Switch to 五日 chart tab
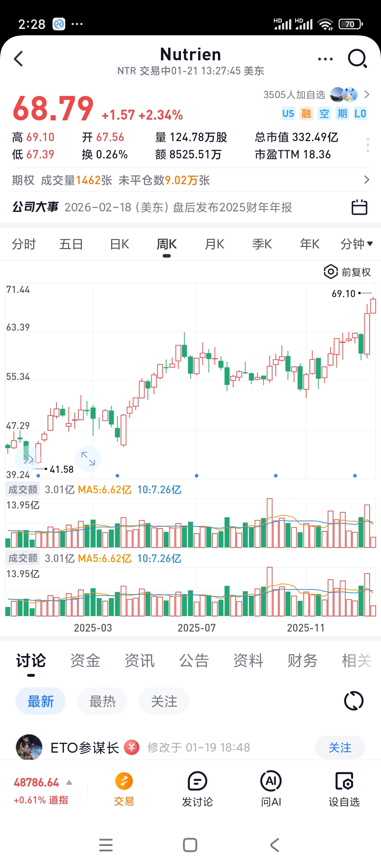This screenshot has height=868, width=381. pos(71,244)
